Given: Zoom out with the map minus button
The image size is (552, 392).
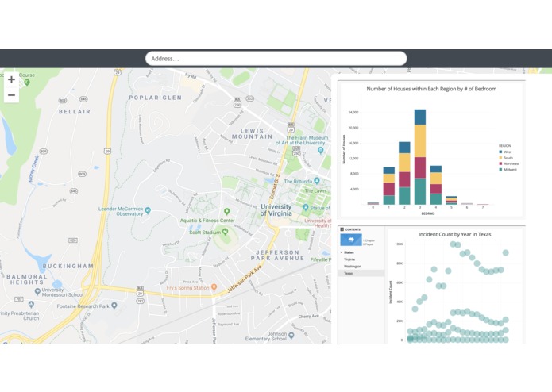Looking at the screenshot, I should click(x=11, y=95).
